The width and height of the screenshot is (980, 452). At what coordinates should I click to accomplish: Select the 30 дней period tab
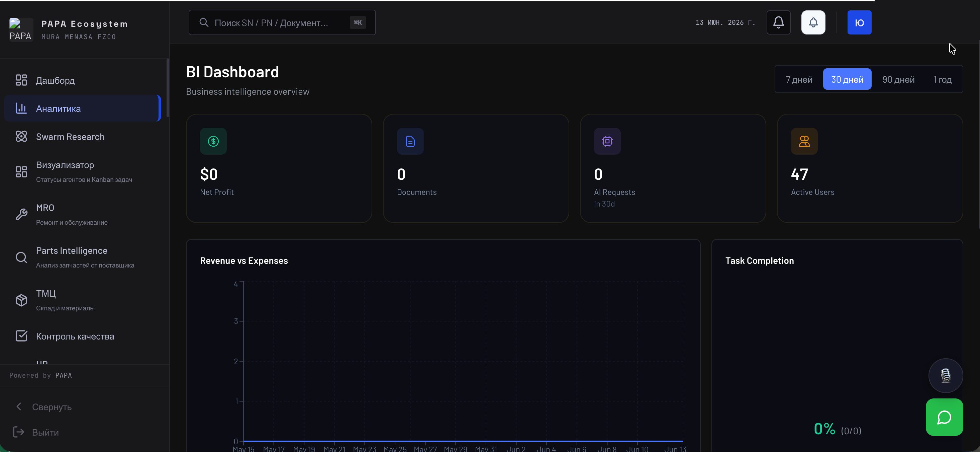(847, 79)
